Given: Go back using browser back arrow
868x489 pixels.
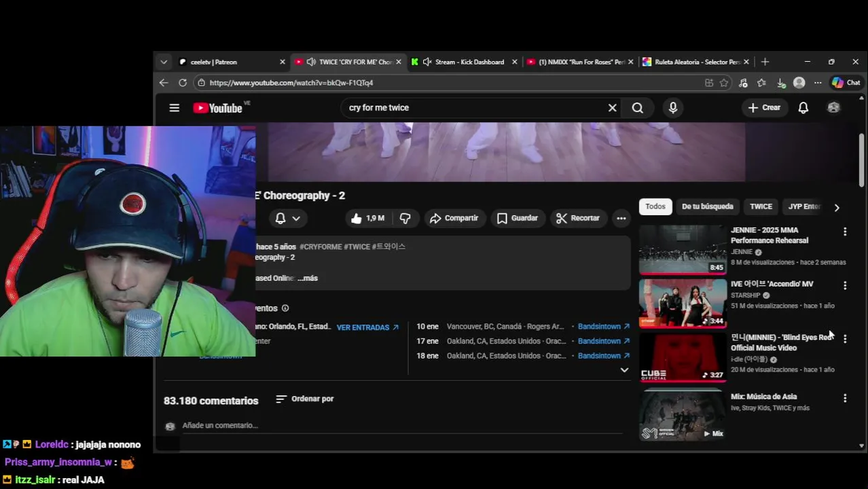Looking at the screenshot, I should (164, 83).
